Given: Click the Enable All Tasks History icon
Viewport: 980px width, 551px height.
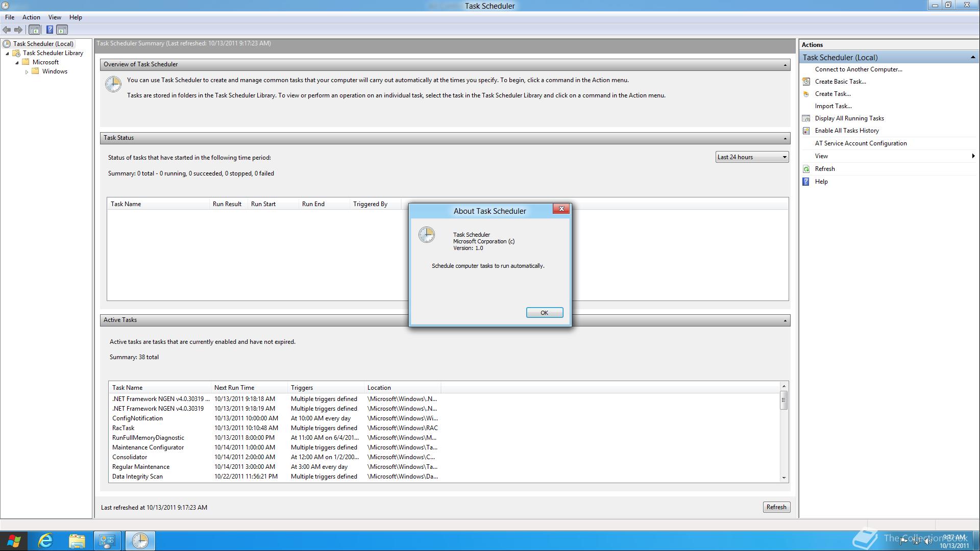Looking at the screenshot, I should click(x=806, y=131).
